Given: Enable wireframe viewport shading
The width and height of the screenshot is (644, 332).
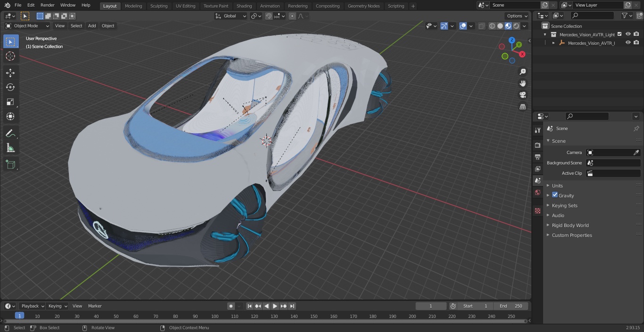Looking at the screenshot, I should click(492, 26).
